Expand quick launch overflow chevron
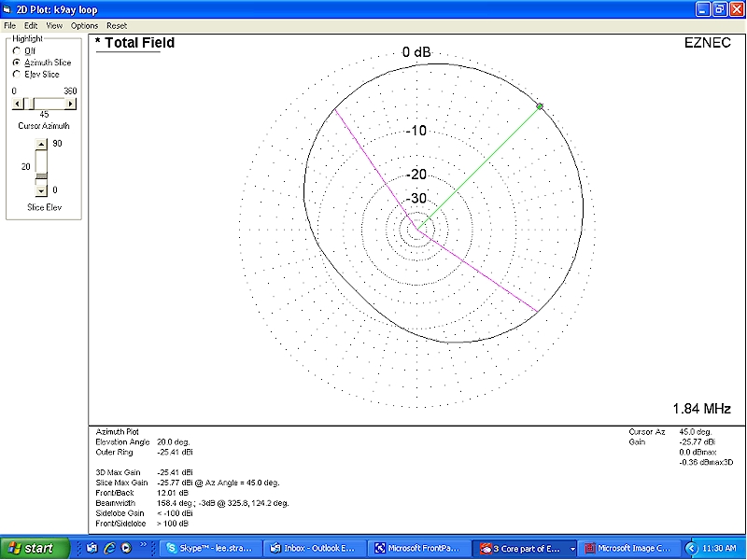The height and width of the screenshot is (560, 747). pos(145,547)
